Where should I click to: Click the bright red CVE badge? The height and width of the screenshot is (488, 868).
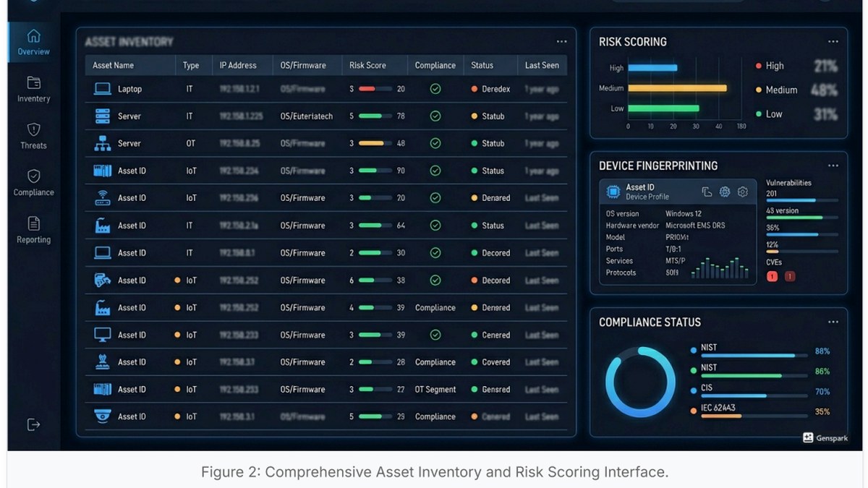(x=772, y=276)
